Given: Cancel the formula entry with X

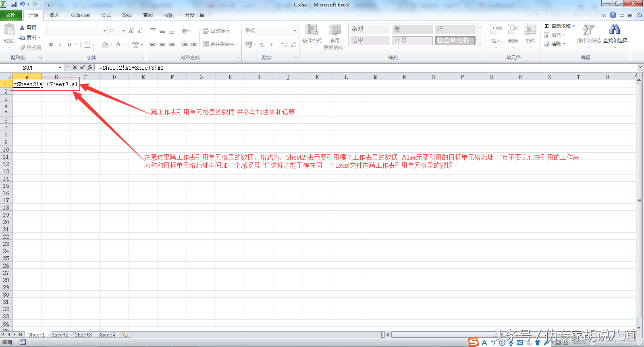Looking at the screenshot, I should coord(75,67).
